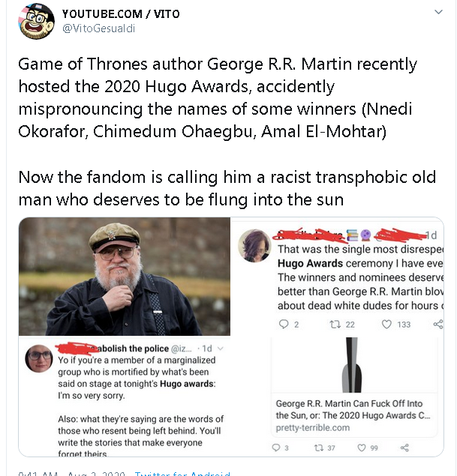Click the glasses-wearing avatar beside abolish the police
The image size is (457, 476).
click(x=39, y=360)
